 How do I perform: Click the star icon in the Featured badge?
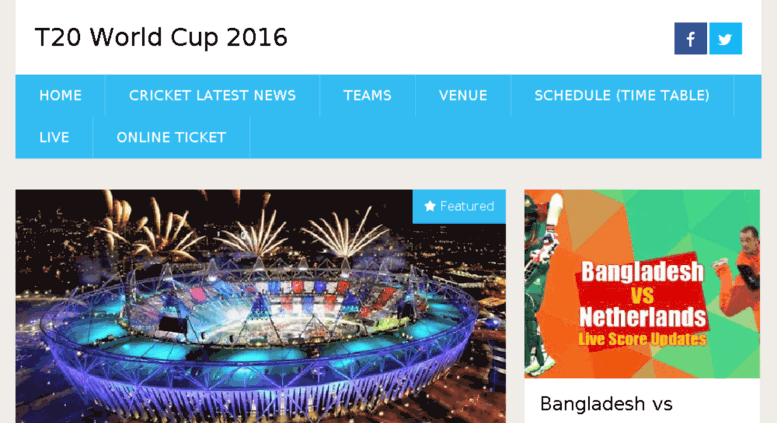[430, 206]
